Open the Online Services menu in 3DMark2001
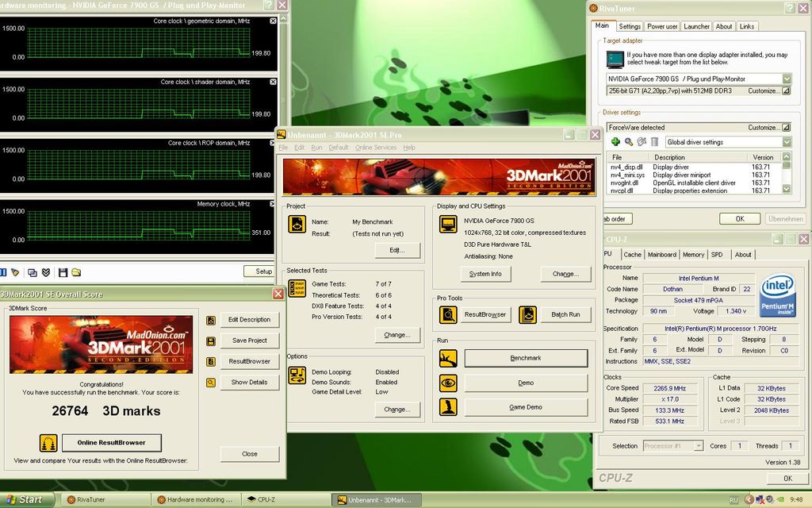Viewport: 812px width, 508px height. 375,148
